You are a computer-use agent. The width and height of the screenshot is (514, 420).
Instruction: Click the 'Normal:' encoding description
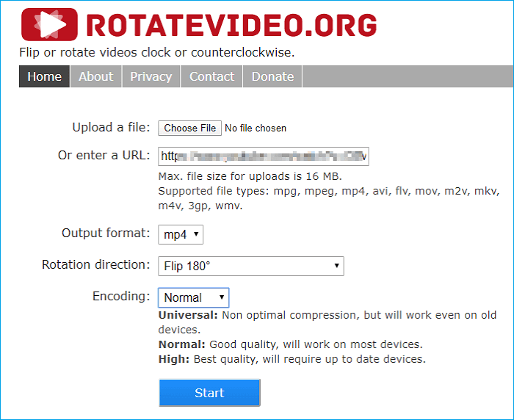[291, 344]
